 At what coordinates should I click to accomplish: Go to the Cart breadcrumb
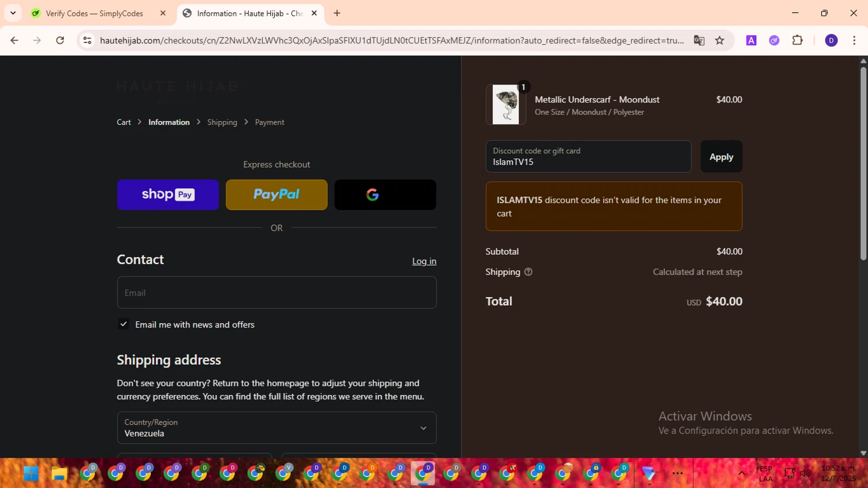(x=124, y=122)
